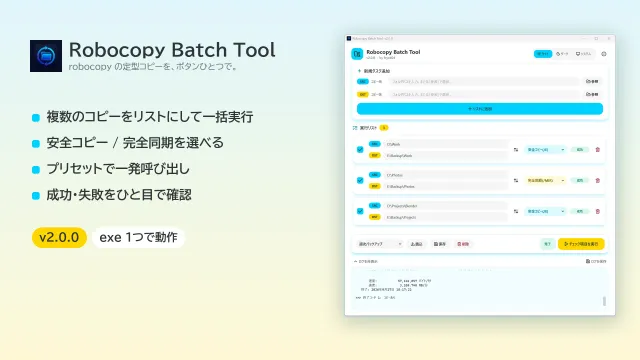640x360 pixels.
Task: Click "成功・失敗をひと目で確認" text
Action: (x=119, y=195)
